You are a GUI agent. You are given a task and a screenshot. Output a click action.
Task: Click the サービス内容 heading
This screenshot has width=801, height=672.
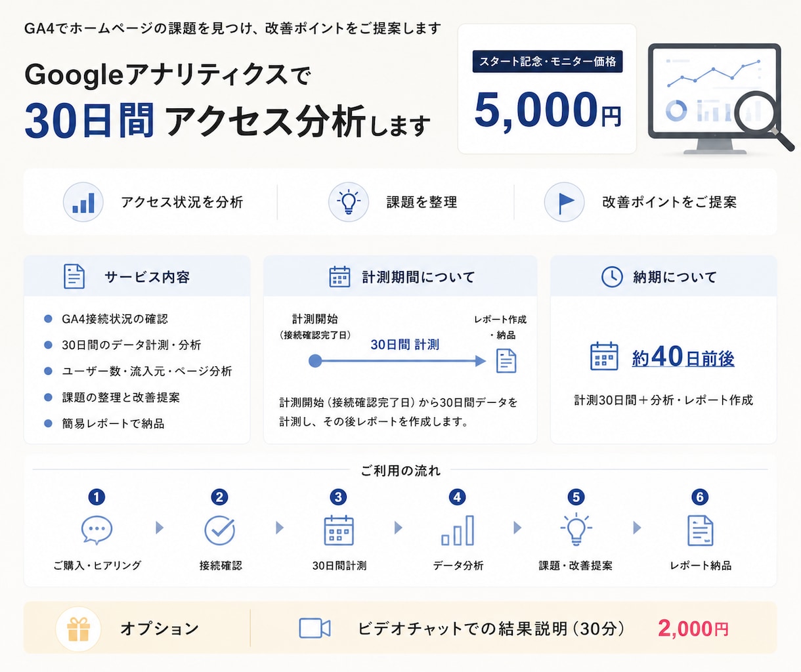[x=147, y=277]
